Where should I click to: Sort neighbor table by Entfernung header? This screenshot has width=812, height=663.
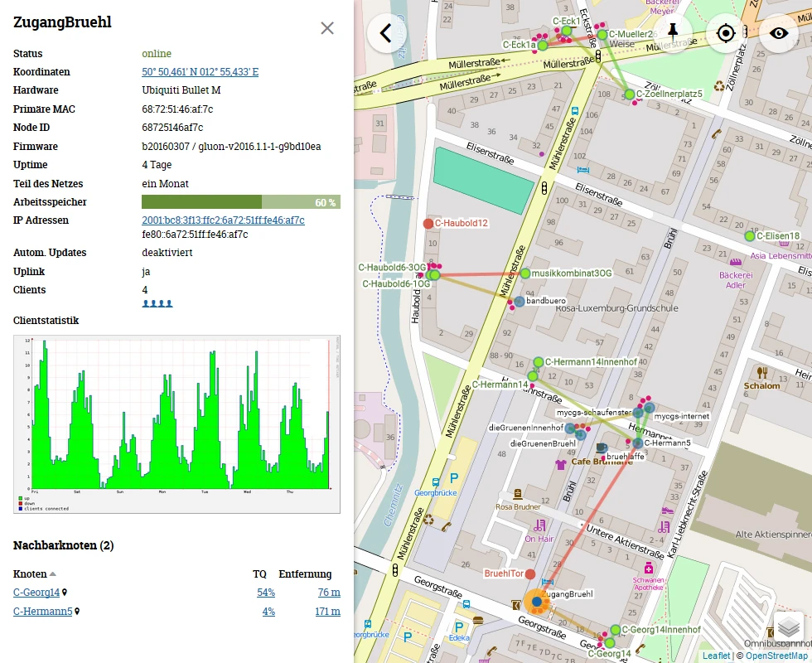coord(305,573)
